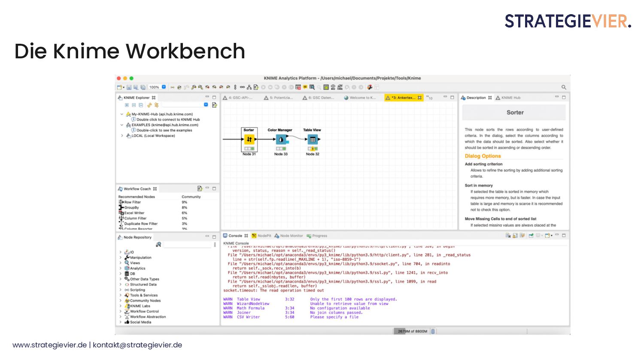Select KNIME Labs category

click(137, 306)
